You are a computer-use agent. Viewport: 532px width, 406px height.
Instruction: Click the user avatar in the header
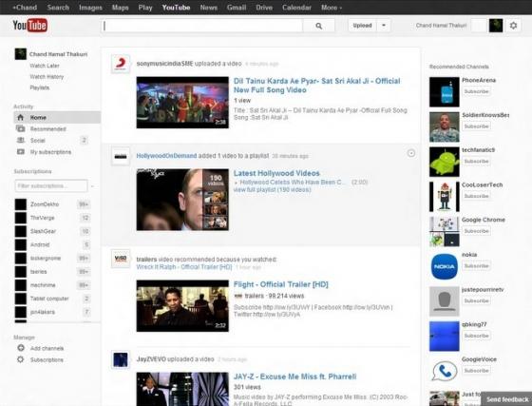pos(496,26)
